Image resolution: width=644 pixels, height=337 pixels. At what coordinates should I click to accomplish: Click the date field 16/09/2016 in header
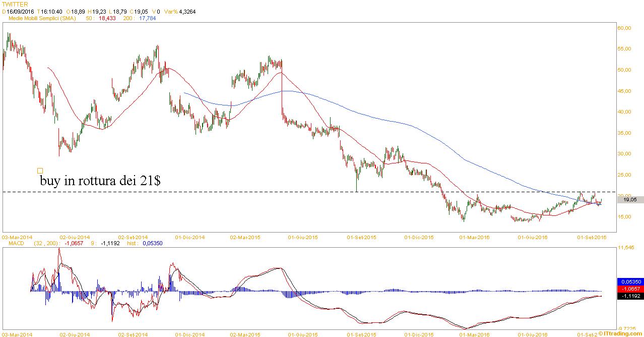pyautogui.click(x=21, y=11)
